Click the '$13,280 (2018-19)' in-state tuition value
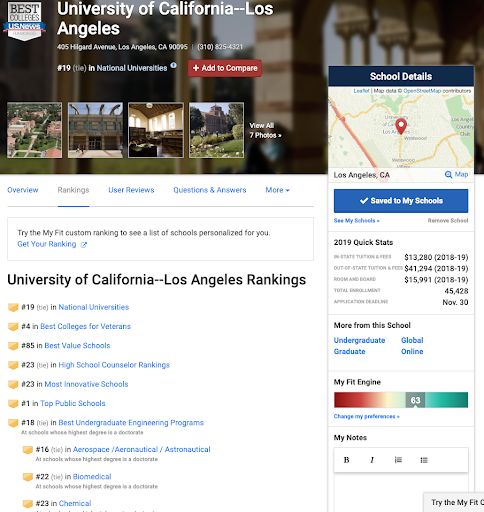484x512 pixels. coord(436,257)
